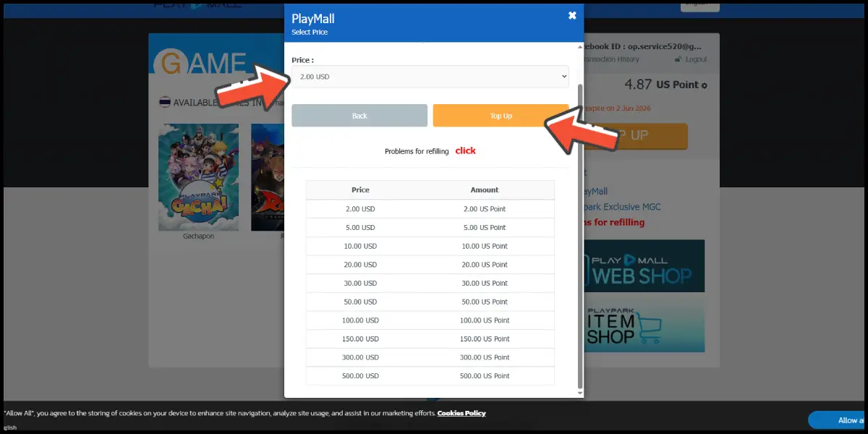Click the dialog's vertical scrollbar
868x434 pixels.
[579, 235]
